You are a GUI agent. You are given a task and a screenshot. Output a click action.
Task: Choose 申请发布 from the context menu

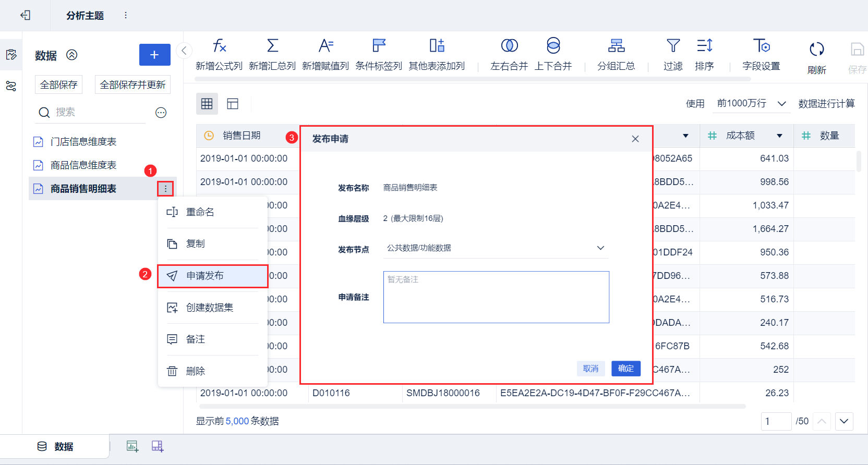coord(213,276)
